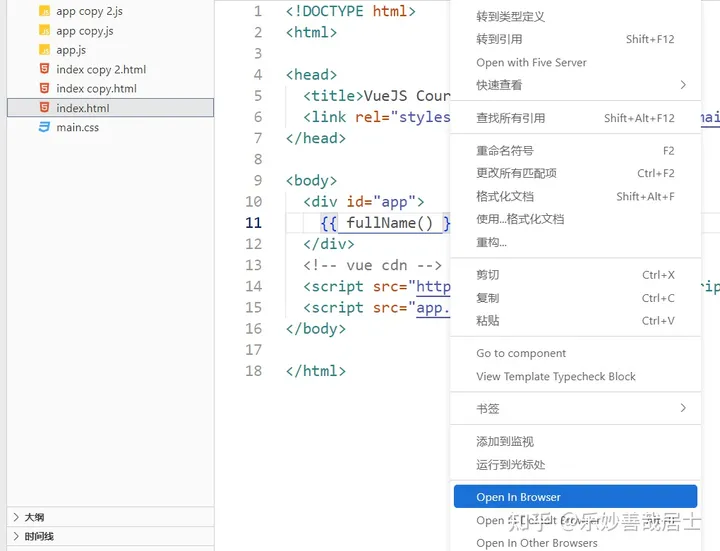Choose Open In Browser from context menu
Viewport: 720px width, 551px height.
[575, 497]
